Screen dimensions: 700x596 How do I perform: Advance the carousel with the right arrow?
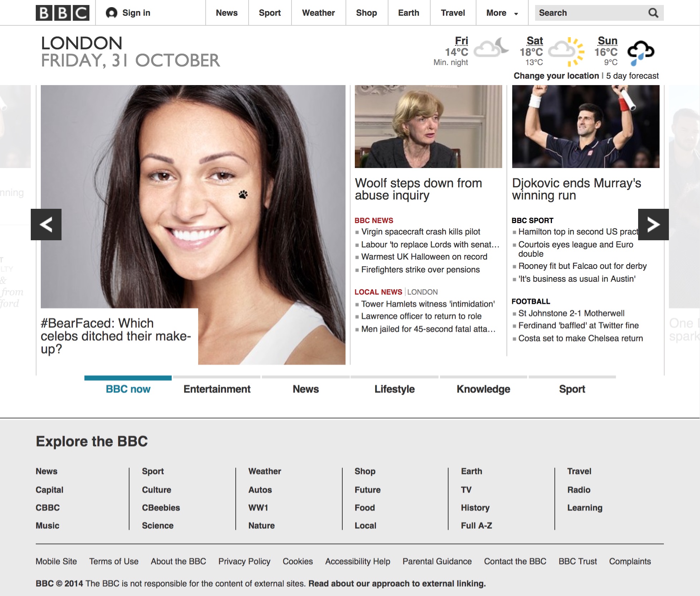click(x=653, y=225)
